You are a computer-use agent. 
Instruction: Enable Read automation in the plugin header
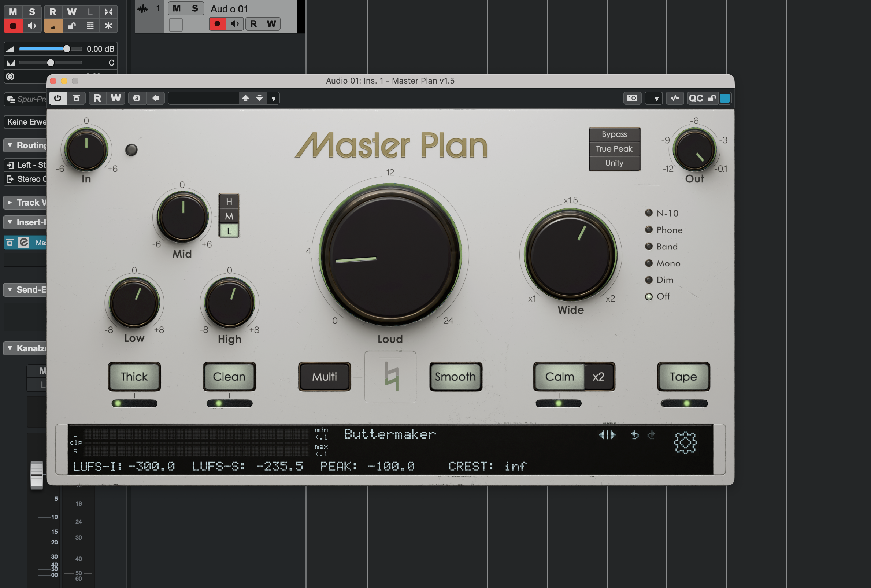(x=98, y=98)
